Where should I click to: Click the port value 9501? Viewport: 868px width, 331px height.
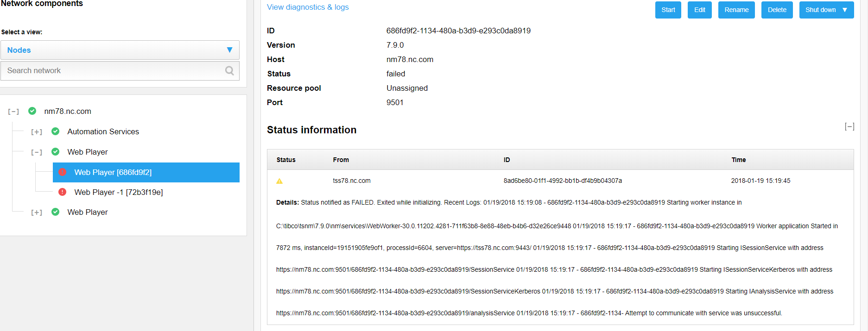[x=395, y=102]
